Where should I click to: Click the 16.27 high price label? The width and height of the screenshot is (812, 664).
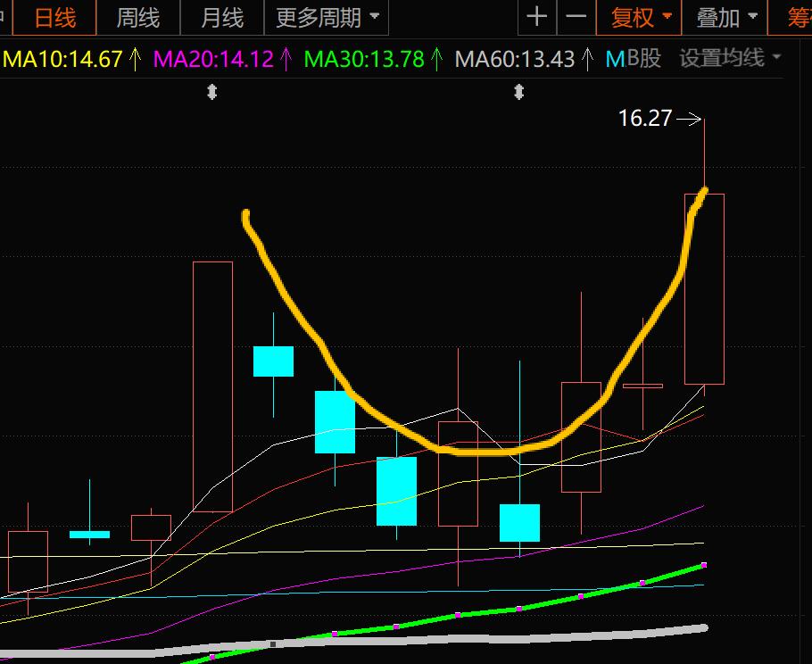tap(645, 118)
